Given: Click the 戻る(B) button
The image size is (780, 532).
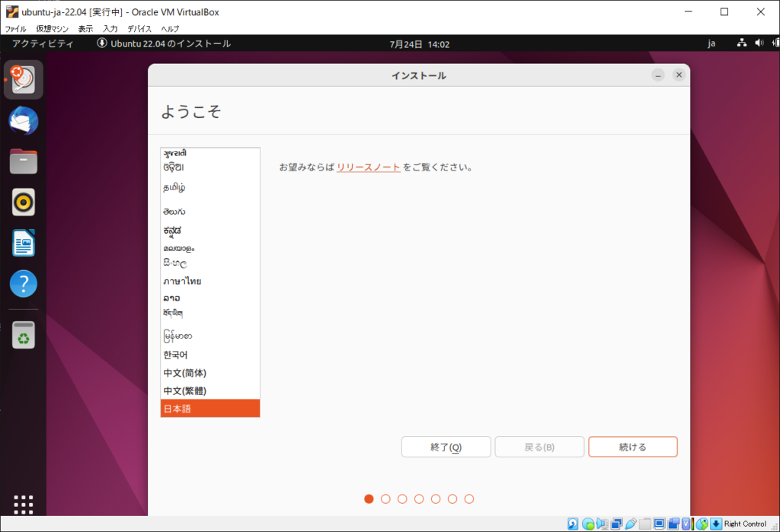Looking at the screenshot, I should point(539,447).
